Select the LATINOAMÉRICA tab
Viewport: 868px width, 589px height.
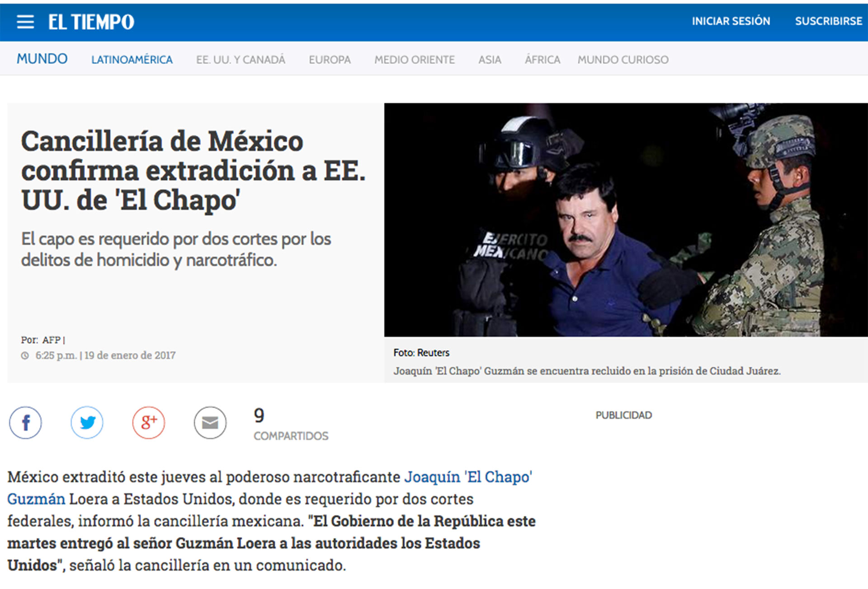tap(132, 60)
